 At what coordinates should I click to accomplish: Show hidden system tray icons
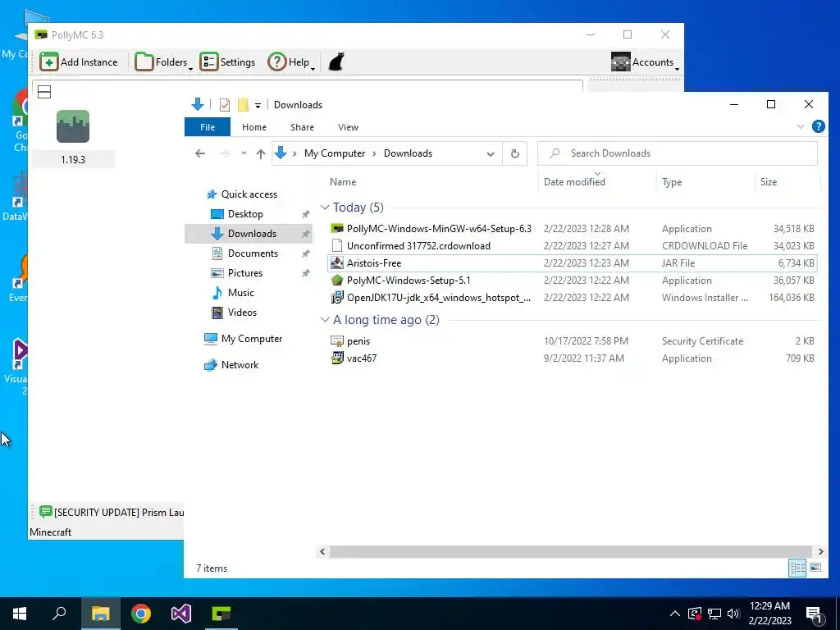[675, 614]
